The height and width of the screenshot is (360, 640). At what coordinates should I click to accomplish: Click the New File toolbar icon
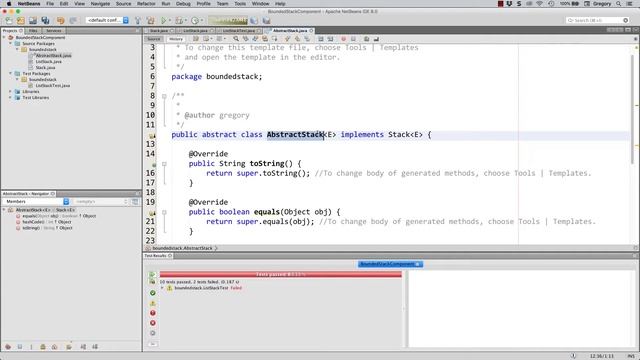pos(9,20)
